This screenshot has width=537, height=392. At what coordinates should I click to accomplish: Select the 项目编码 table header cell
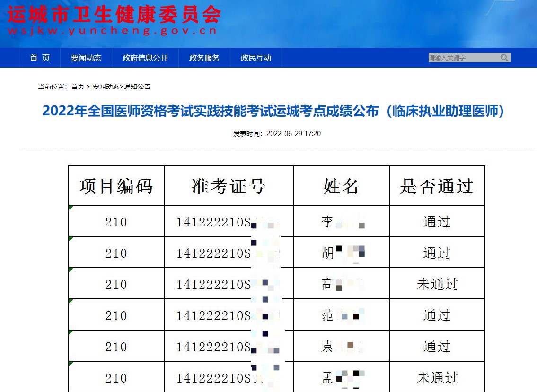[116, 186]
